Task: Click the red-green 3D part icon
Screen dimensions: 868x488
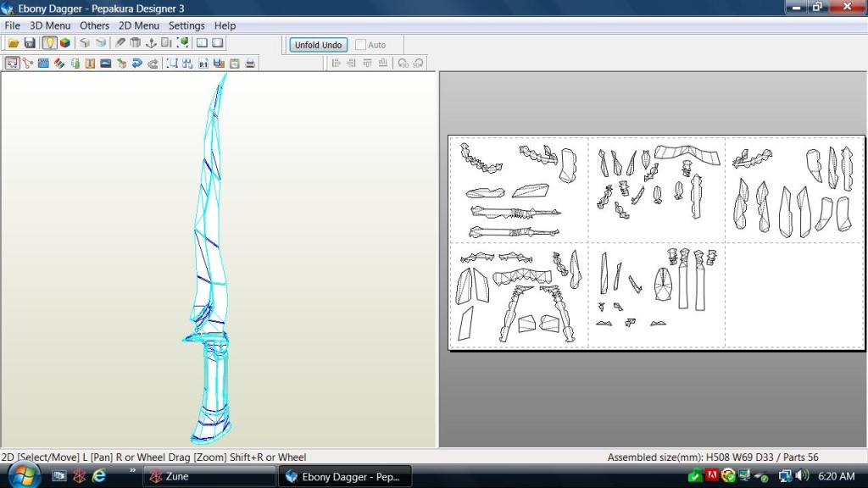Action: 121,63
